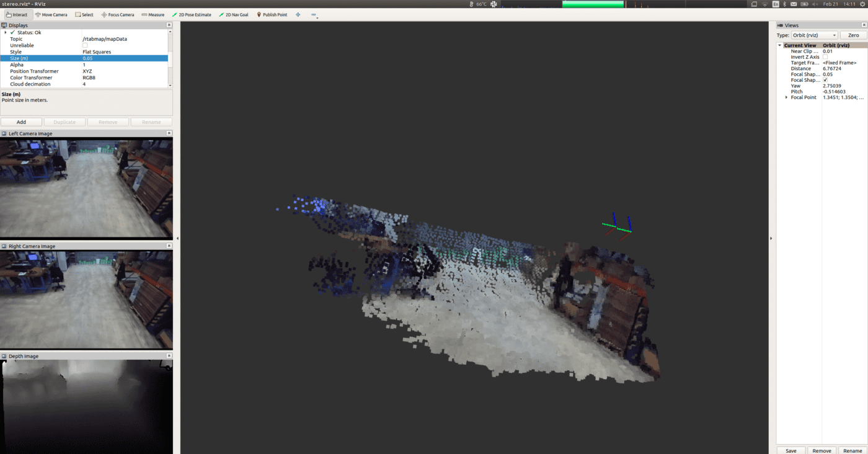Click the plus icon in the toolbar
Viewport: 868px width, 454px height.
(x=298, y=14)
